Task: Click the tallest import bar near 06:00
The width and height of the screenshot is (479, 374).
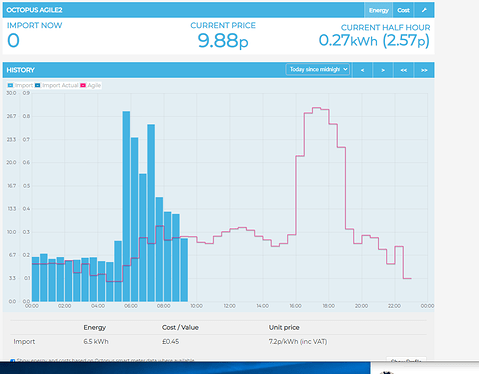Action: [126, 206]
